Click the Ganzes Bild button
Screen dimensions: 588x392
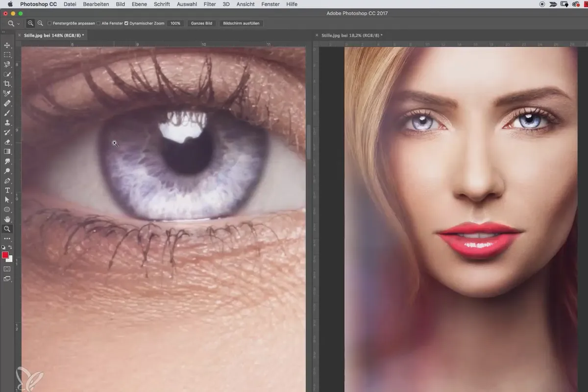point(201,23)
